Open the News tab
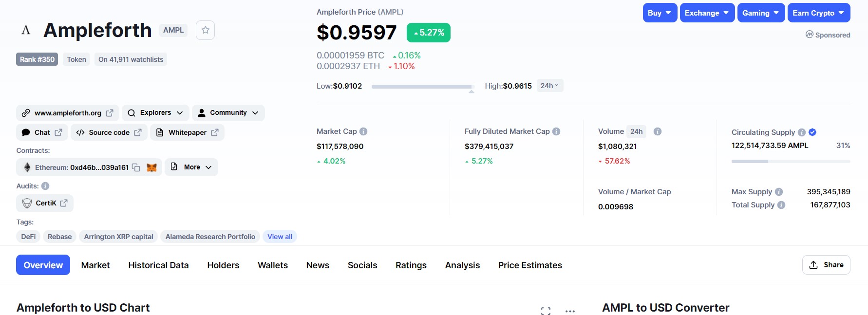868x315 pixels. [318, 265]
